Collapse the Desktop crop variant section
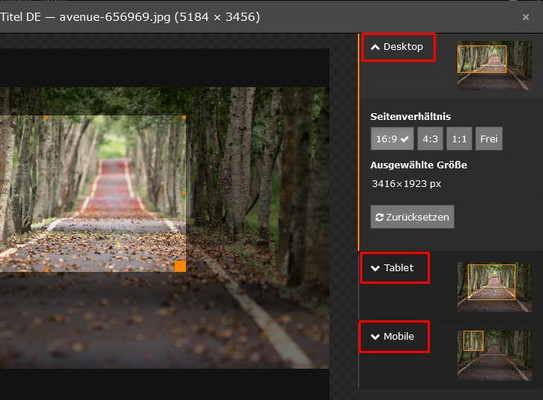Viewport: 543px width, 400px height. point(397,47)
